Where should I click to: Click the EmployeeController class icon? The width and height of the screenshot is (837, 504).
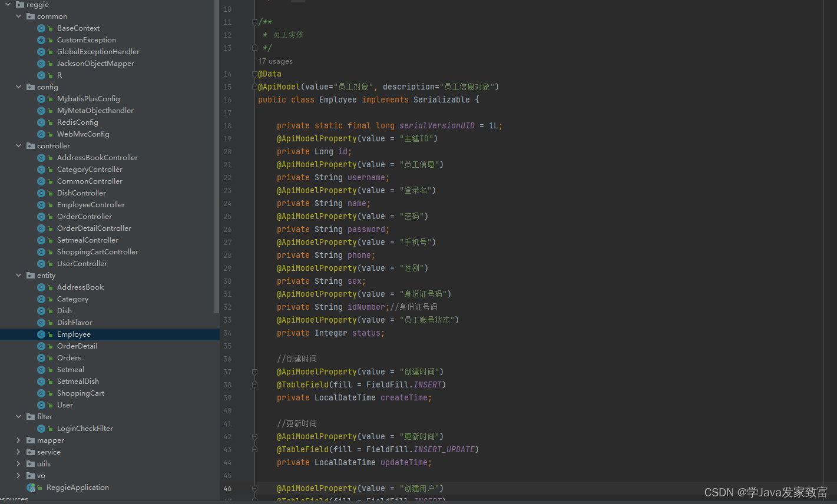(x=41, y=205)
